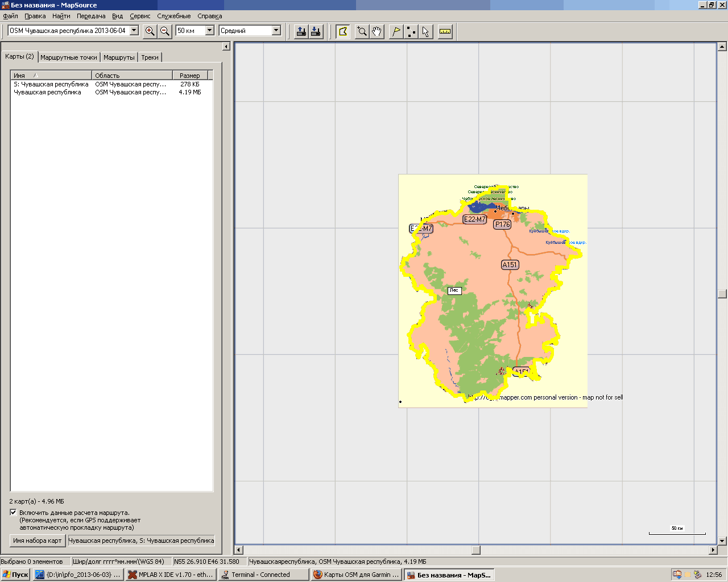This screenshot has width=728, height=582.
Task: Click the Пуск start button
Action: (x=15, y=575)
